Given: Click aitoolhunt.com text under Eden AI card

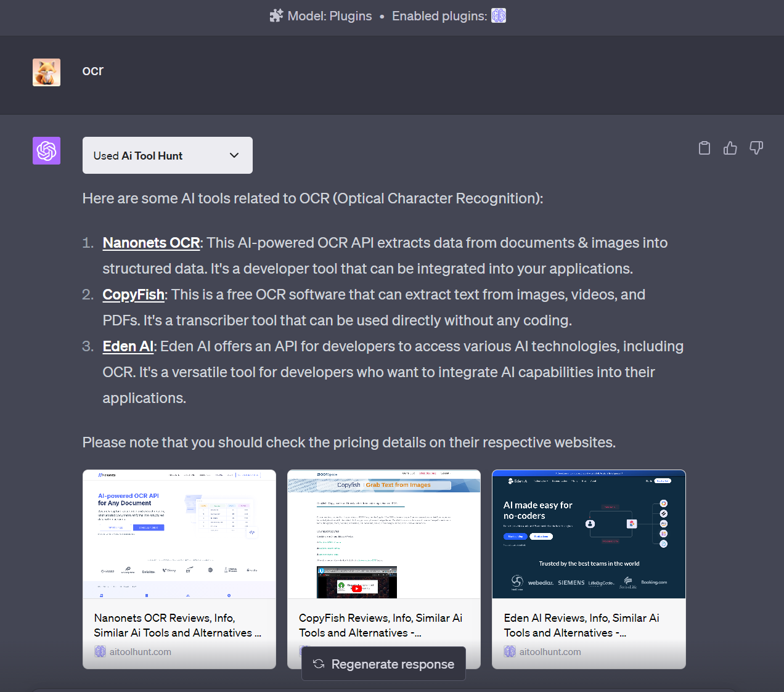Looking at the screenshot, I should 550,651.
